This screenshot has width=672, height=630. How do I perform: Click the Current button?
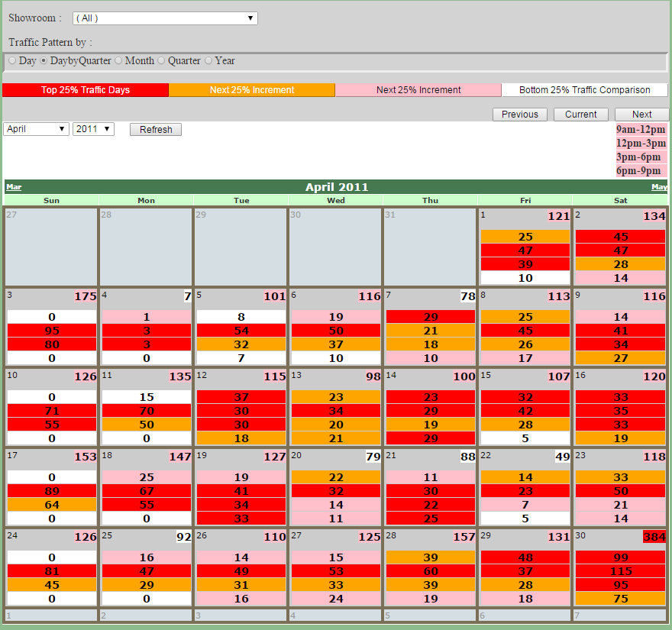tap(580, 115)
